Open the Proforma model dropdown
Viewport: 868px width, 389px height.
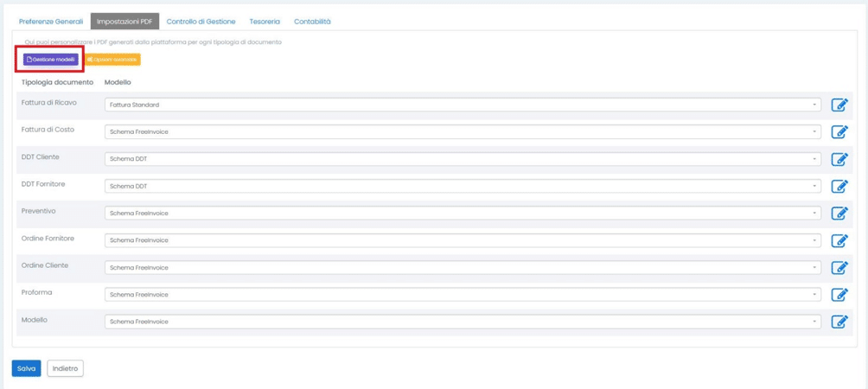click(463, 295)
